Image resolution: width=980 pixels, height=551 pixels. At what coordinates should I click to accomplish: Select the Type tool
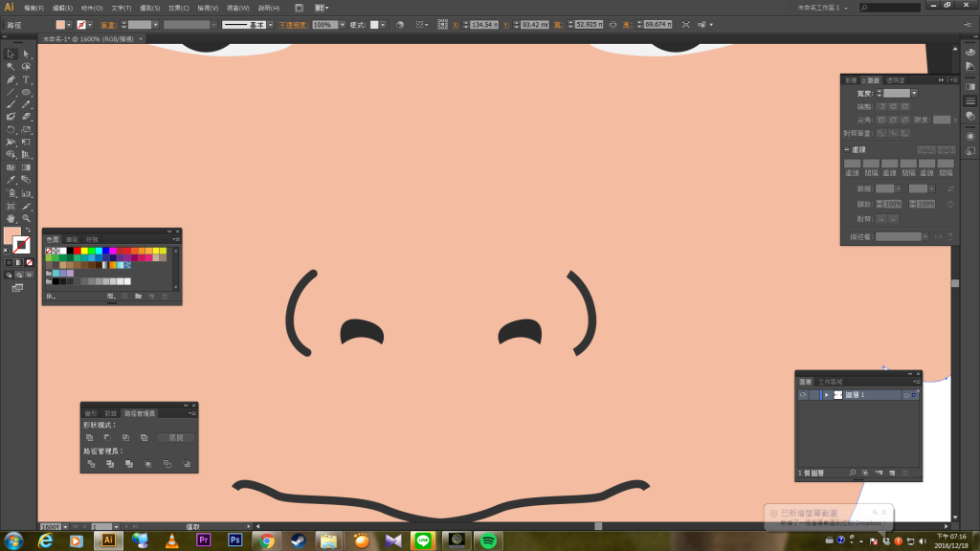[x=26, y=80]
